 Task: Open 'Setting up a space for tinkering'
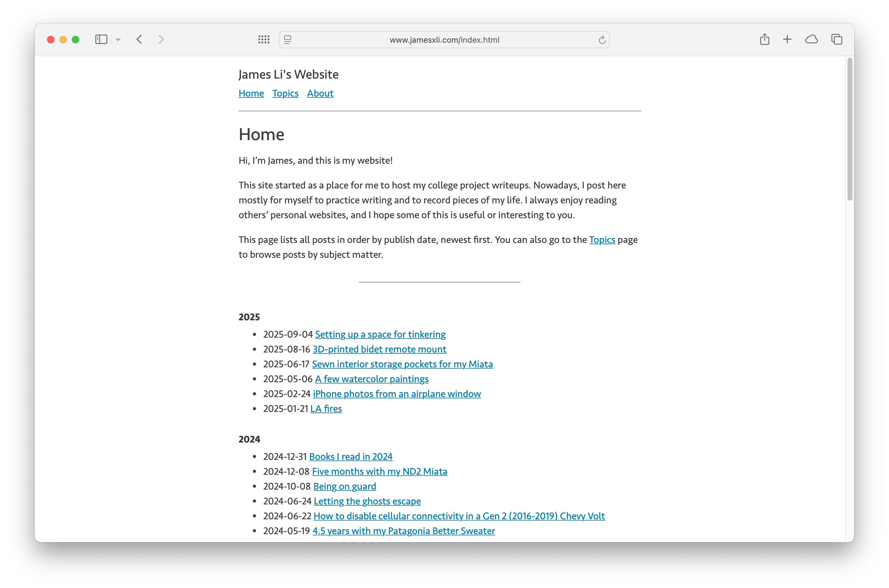380,334
